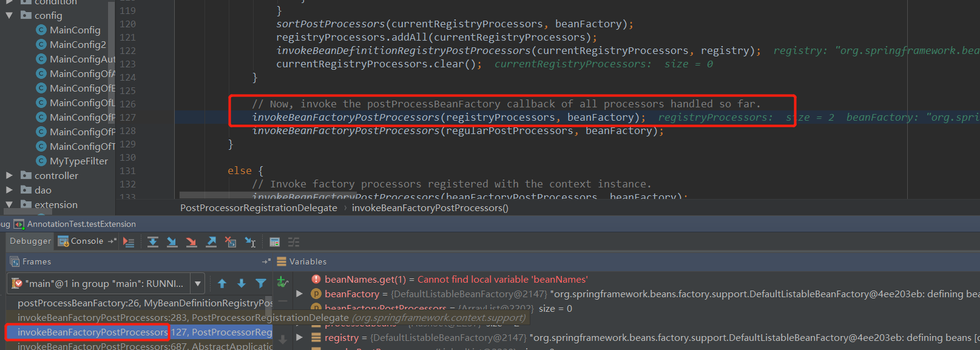Collapse the extension folder
Viewport: 980px width, 350px height.
pyautogui.click(x=9, y=204)
